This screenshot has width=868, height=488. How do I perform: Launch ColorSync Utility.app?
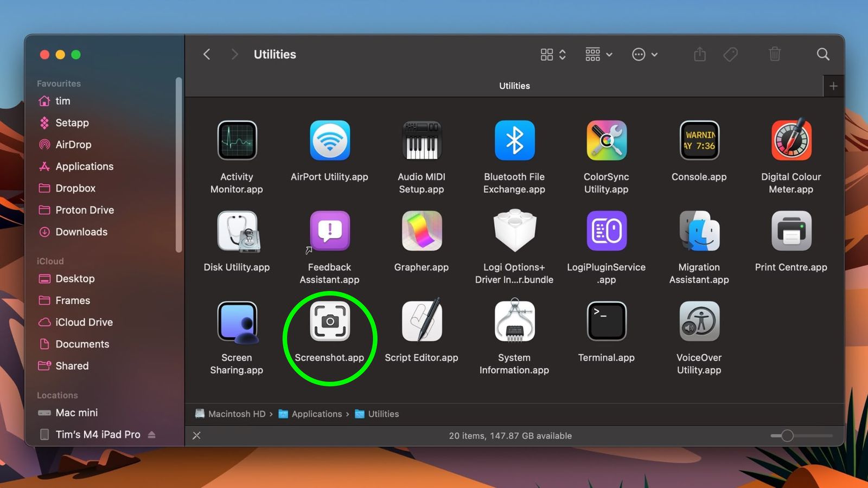[x=606, y=140]
